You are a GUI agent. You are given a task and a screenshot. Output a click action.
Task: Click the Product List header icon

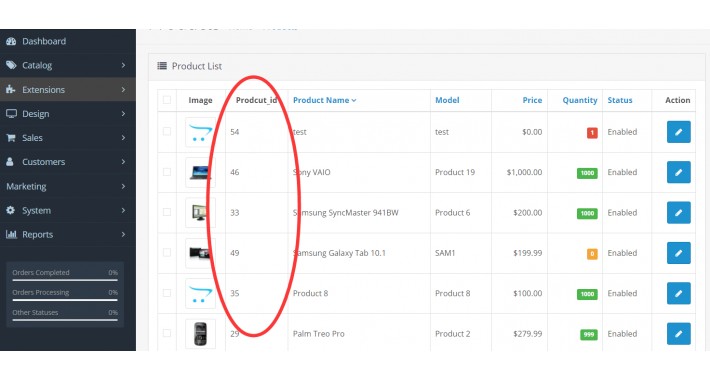pos(162,66)
